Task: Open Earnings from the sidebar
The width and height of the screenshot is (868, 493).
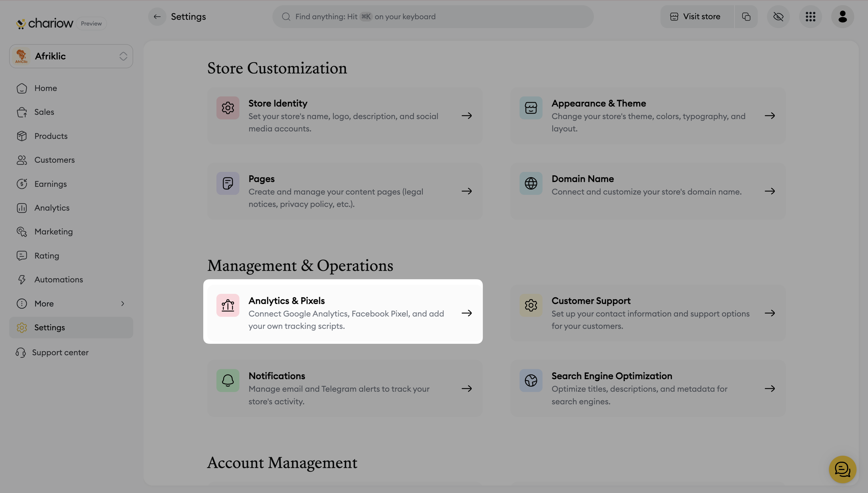Action: pyautogui.click(x=51, y=184)
